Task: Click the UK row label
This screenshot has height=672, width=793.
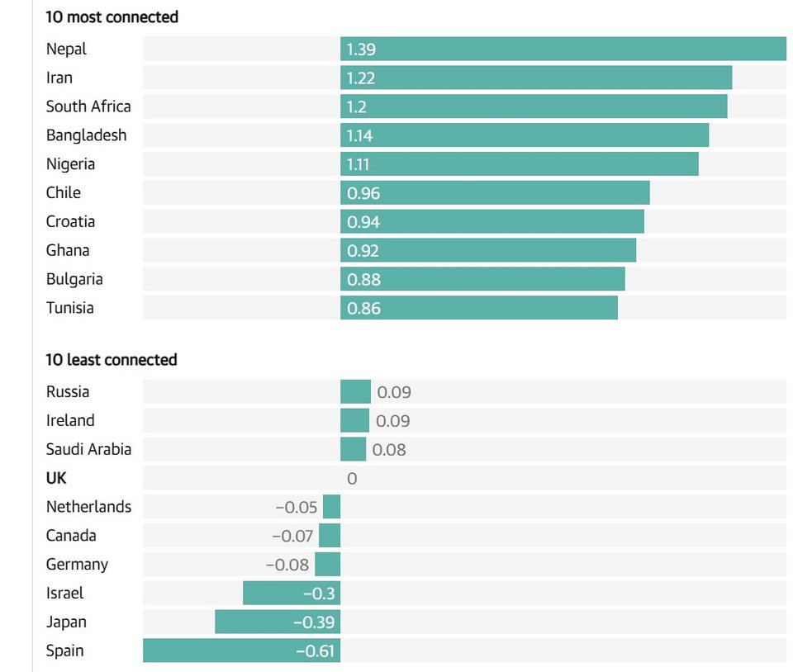Action: click(56, 478)
